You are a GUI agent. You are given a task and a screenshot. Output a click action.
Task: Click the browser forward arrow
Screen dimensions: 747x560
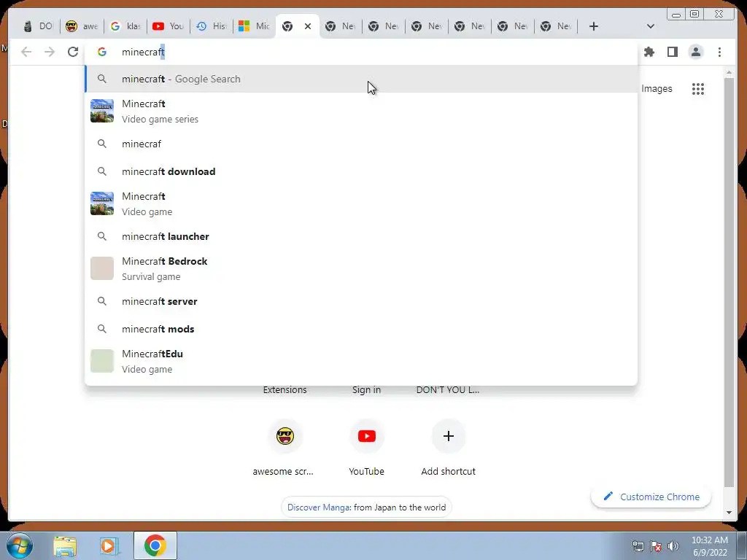tap(50, 52)
